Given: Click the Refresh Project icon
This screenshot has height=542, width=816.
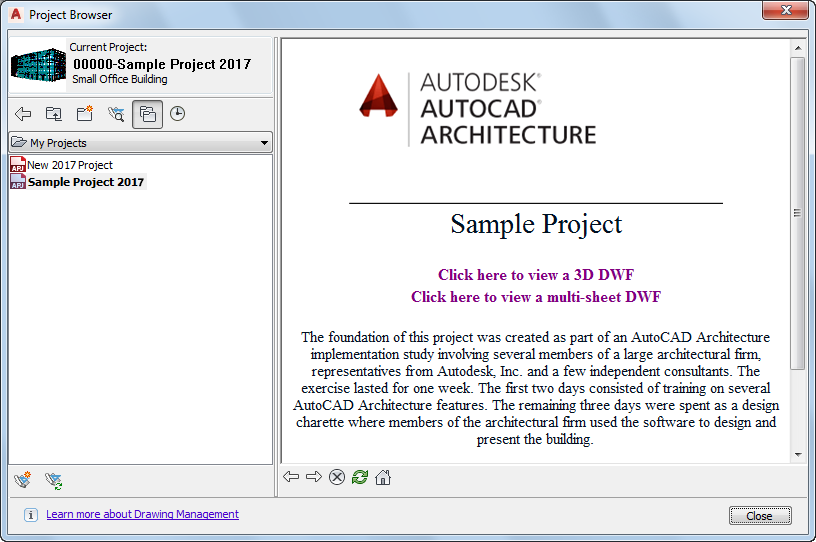Looking at the screenshot, I should [x=54, y=480].
